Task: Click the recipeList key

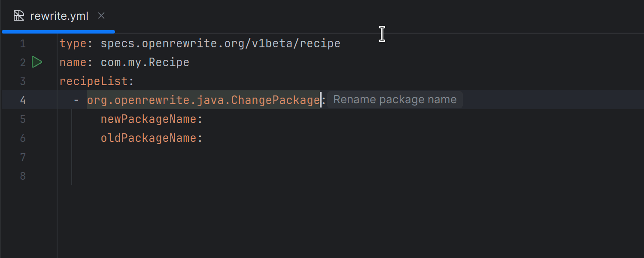Action: [94, 81]
